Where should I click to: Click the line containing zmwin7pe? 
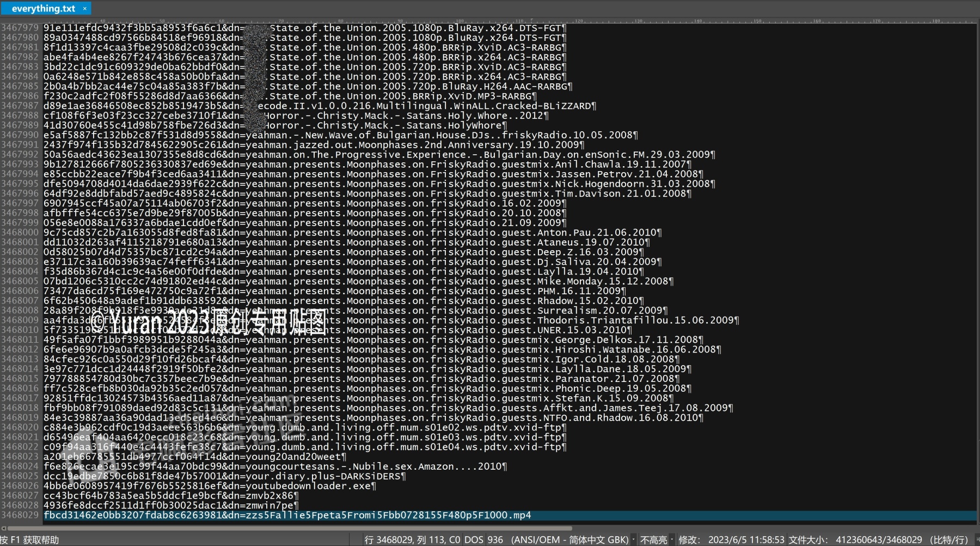click(171, 506)
